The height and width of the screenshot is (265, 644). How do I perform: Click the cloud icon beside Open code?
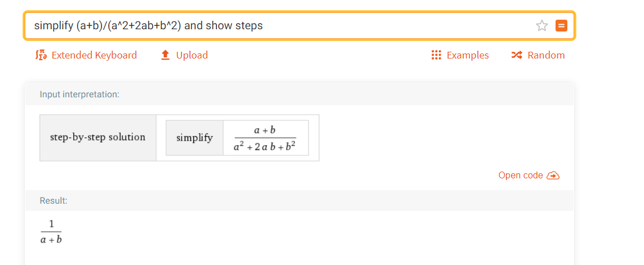click(553, 176)
